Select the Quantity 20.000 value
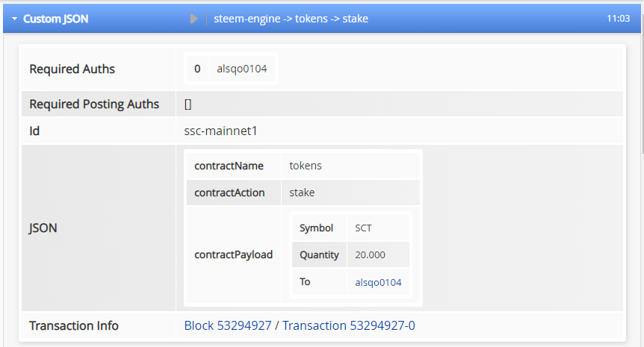Viewport: 644px width, 347px height. point(370,254)
